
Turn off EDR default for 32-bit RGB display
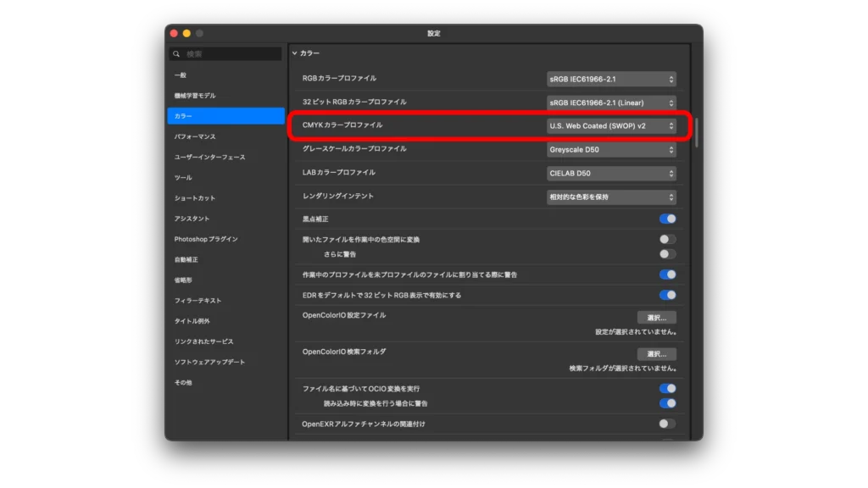click(666, 294)
